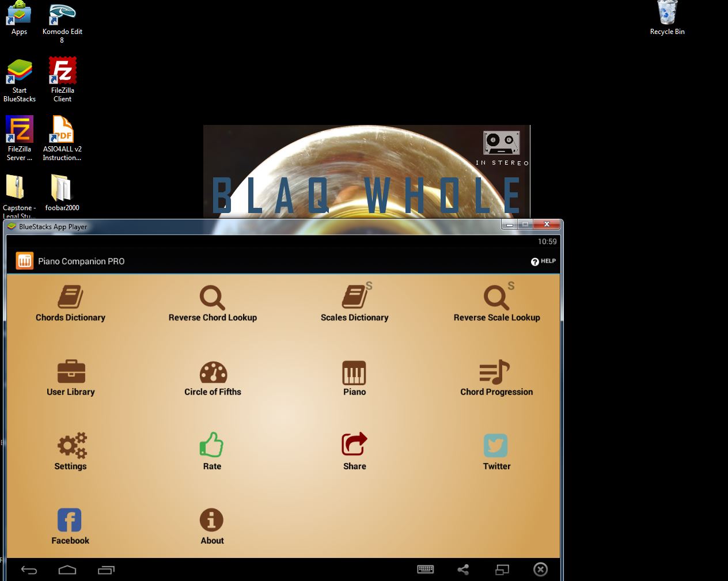The image size is (728, 581).
Task: Open the Facebook page
Action: point(70,526)
